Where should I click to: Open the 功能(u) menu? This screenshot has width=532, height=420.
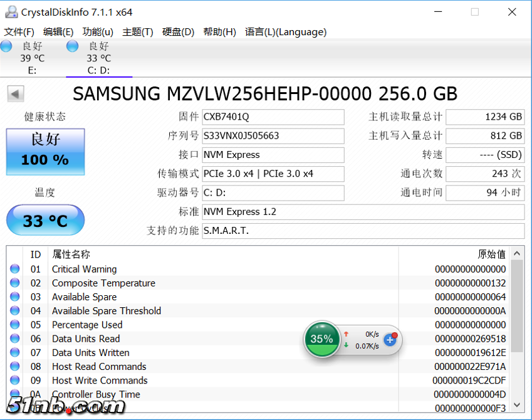pyautogui.click(x=98, y=32)
